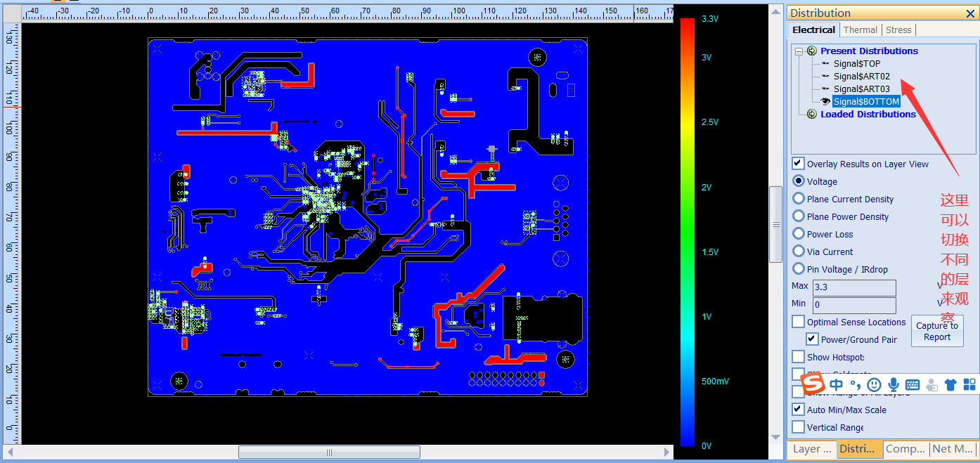980x463 pixels.
Task: Uncheck Overlay Results on Layer View
Action: tap(799, 164)
